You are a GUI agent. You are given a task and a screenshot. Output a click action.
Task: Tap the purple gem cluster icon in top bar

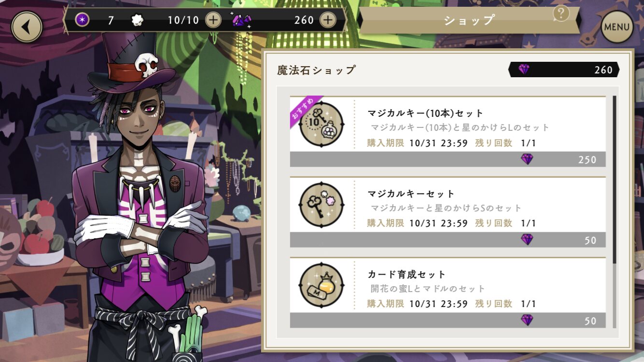[240, 20]
